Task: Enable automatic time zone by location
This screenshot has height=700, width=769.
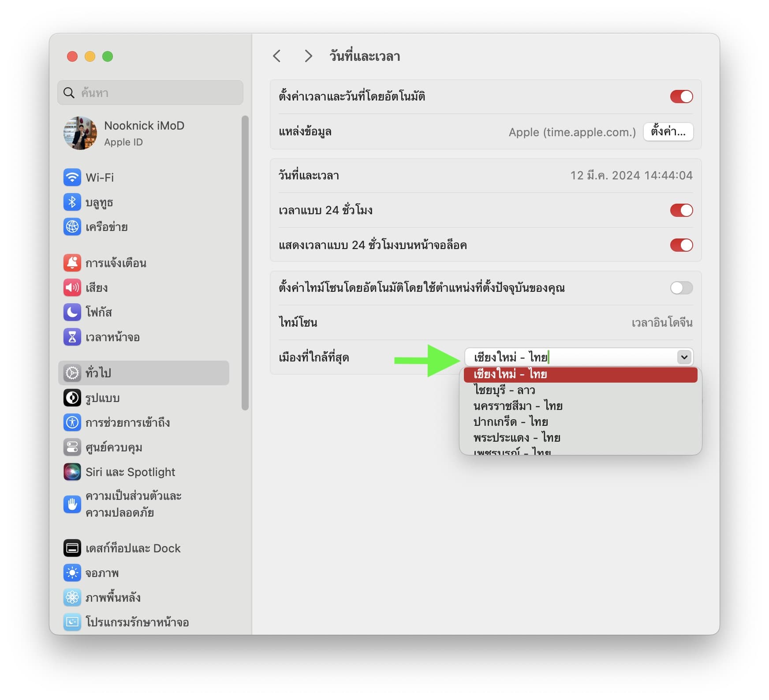Action: [681, 288]
